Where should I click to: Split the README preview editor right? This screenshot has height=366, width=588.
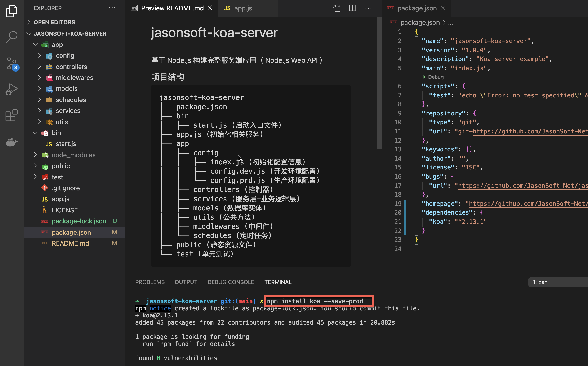click(352, 8)
